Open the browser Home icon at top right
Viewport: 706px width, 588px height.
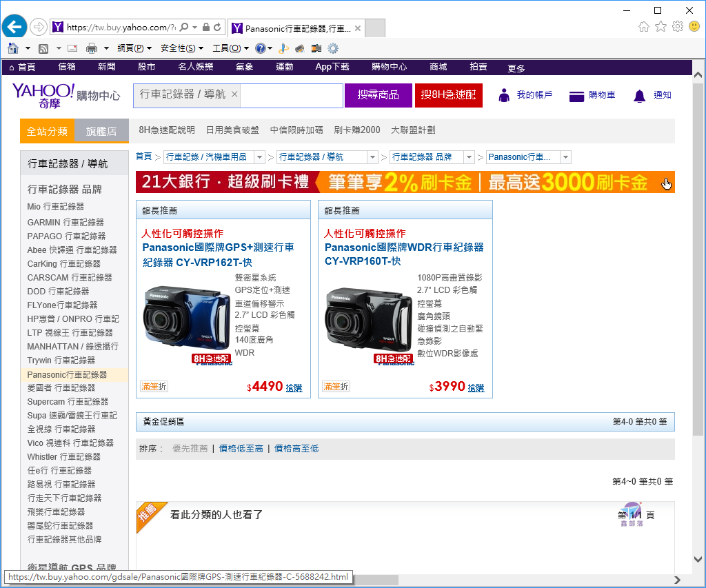644,27
